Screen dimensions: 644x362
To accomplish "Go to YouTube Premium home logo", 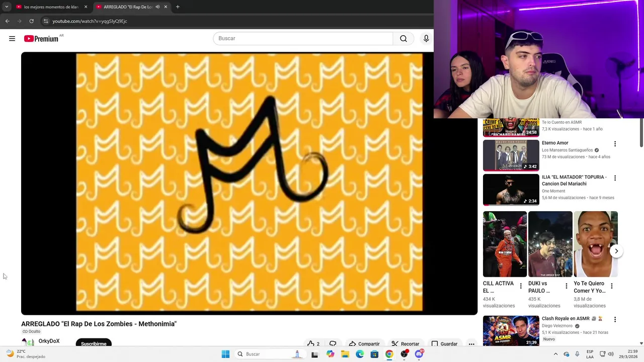I will pyautogui.click(x=41, y=39).
